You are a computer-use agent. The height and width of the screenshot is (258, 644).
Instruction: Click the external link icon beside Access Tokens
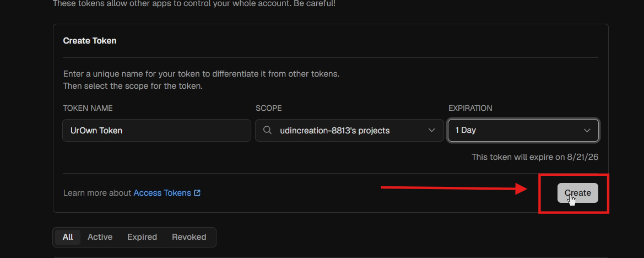point(197,193)
